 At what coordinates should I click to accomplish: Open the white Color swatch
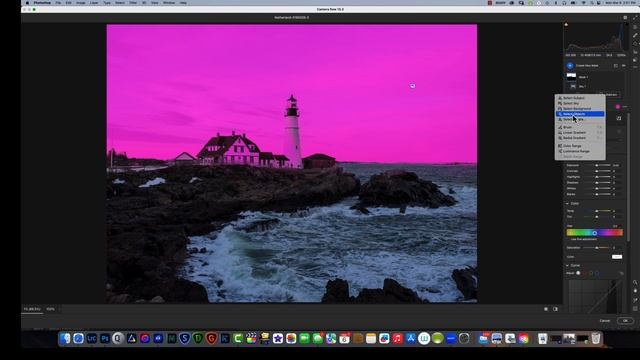617,257
